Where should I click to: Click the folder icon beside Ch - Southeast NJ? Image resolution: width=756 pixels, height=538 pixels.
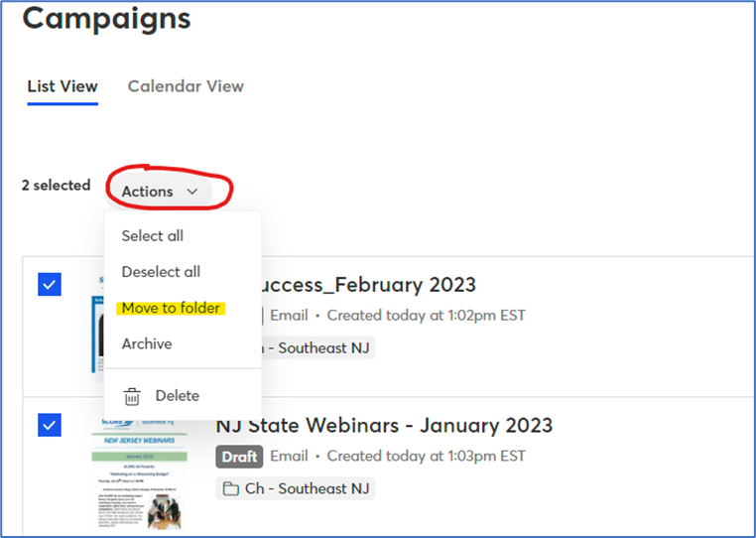[230, 488]
